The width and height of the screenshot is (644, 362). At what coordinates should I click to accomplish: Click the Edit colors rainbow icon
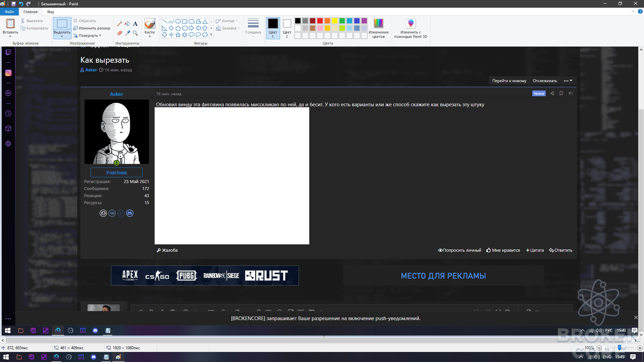[x=378, y=23]
